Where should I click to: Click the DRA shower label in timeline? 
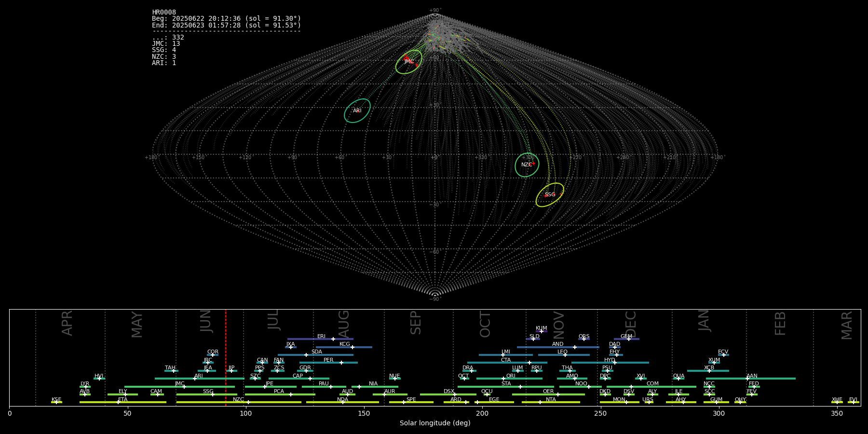(468, 368)
